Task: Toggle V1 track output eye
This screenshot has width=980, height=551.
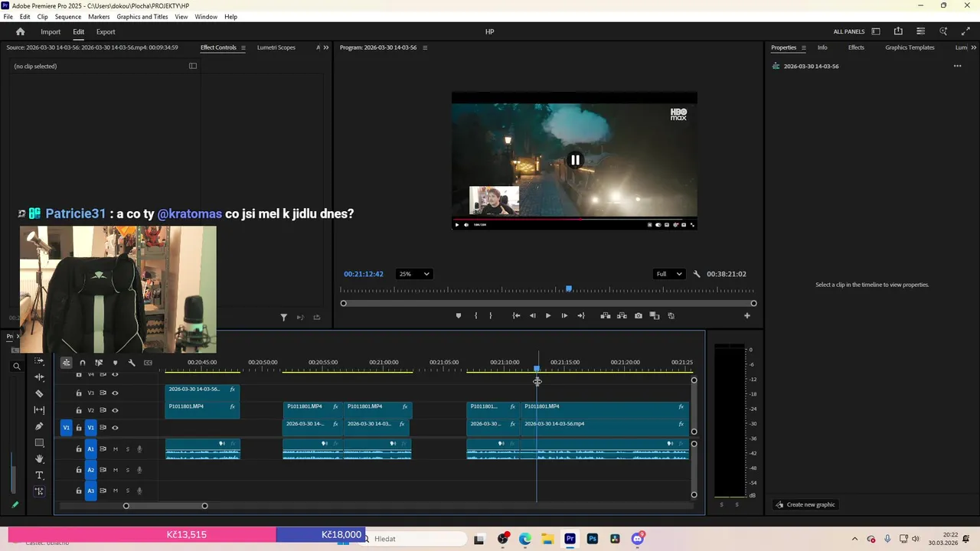Action: click(115, 428)
